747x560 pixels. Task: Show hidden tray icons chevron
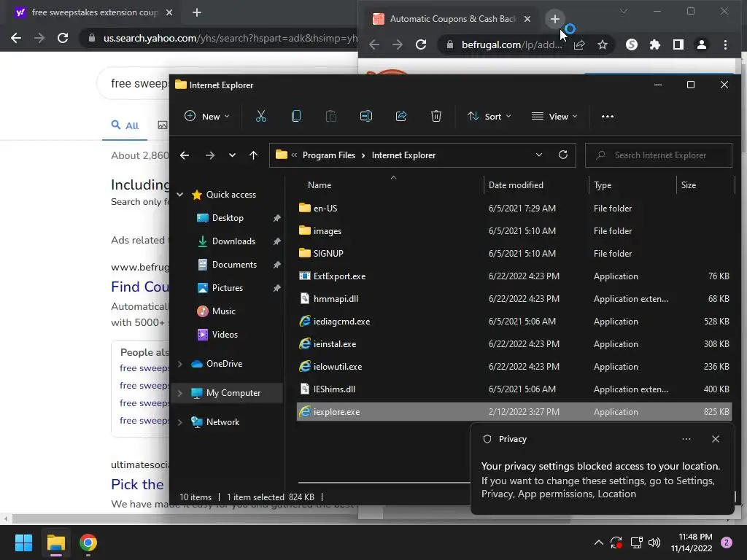(x=599, y=542)
